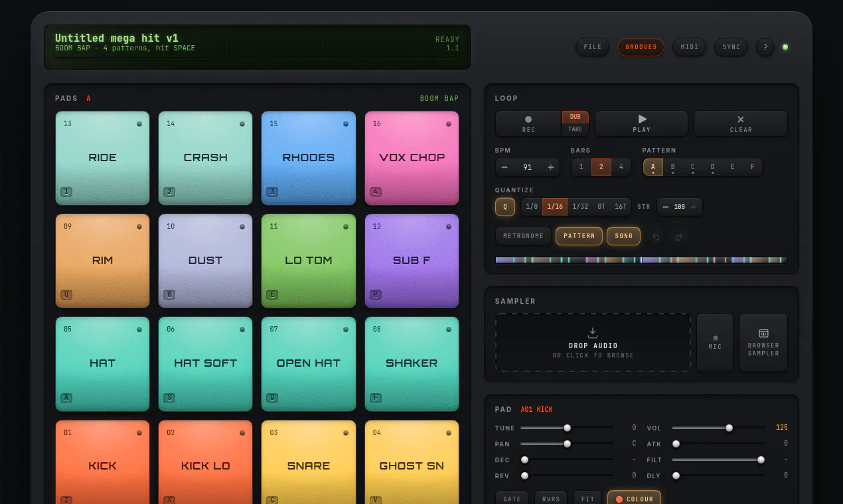Set quantize to 8T triplets

[x=601, y=207]
